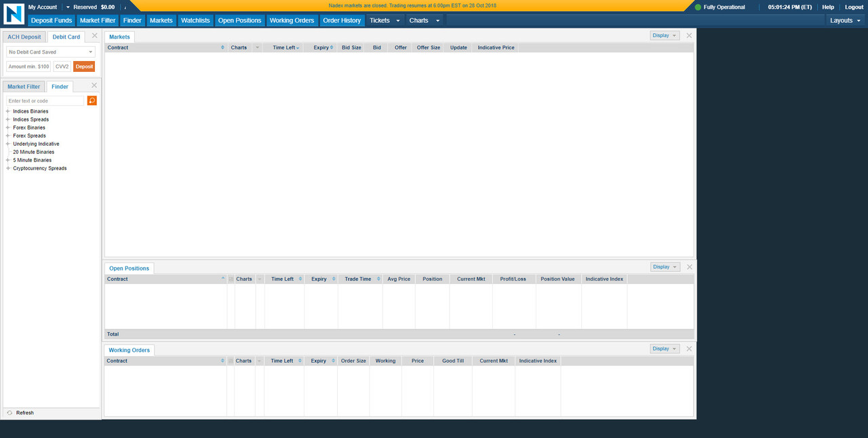Image resolution: width=868 pixels, height=438 pixels.
Task: Switch to the ACH Deposit tab
Action: click(x=24, y=37)
